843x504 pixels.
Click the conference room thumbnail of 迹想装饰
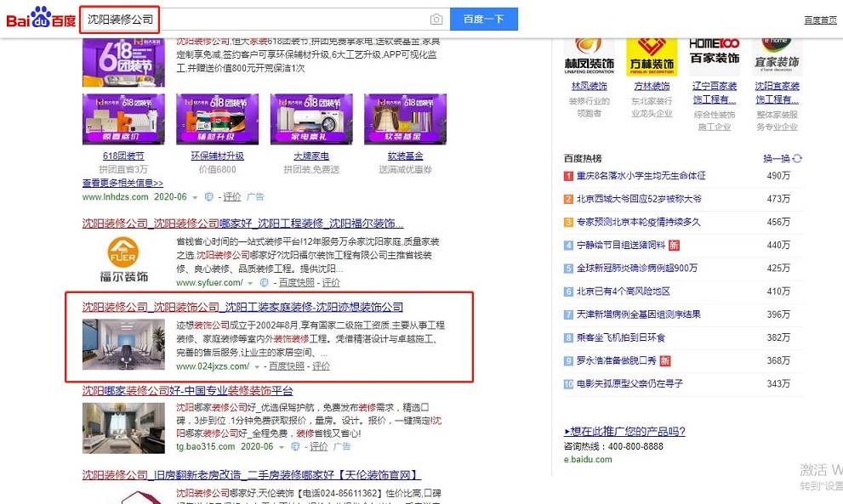(123, 344)
